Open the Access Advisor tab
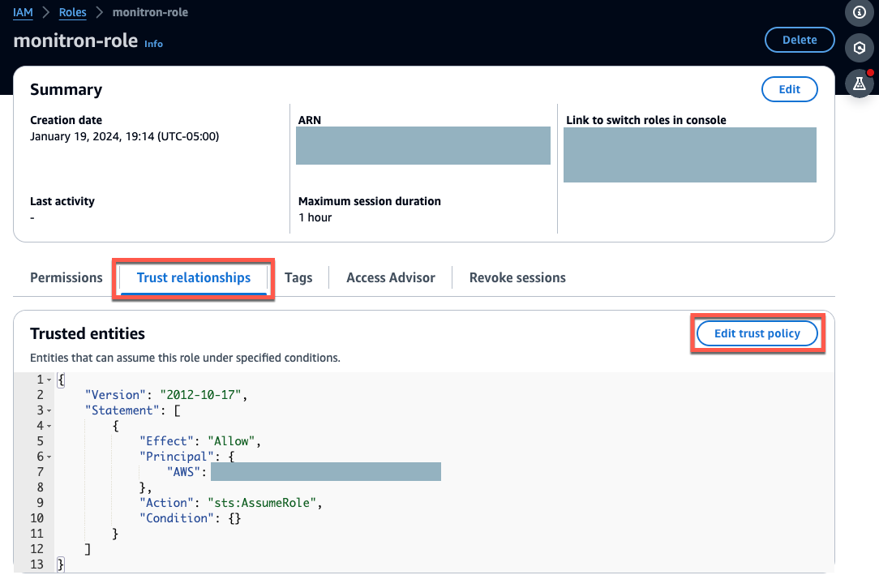This screenshot has width=879, height=588. pyautogui.click(x=390, y=277)
